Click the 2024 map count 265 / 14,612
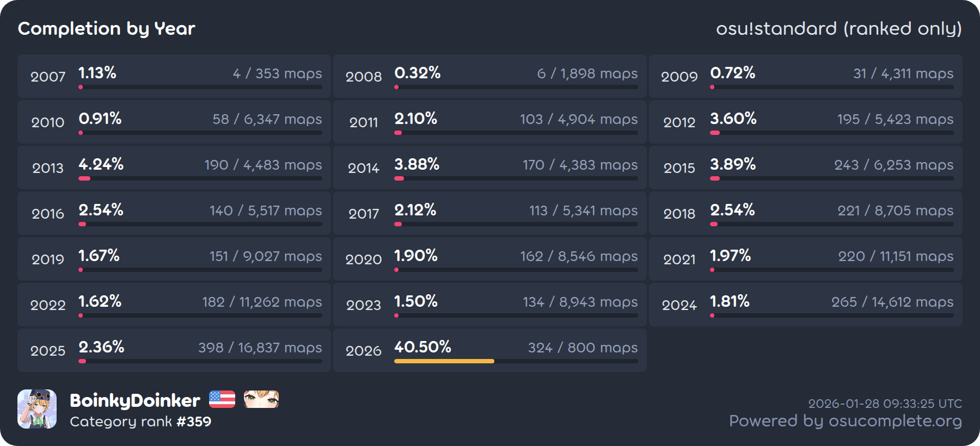Screen dimensions: 980x446 coord(892,302)
